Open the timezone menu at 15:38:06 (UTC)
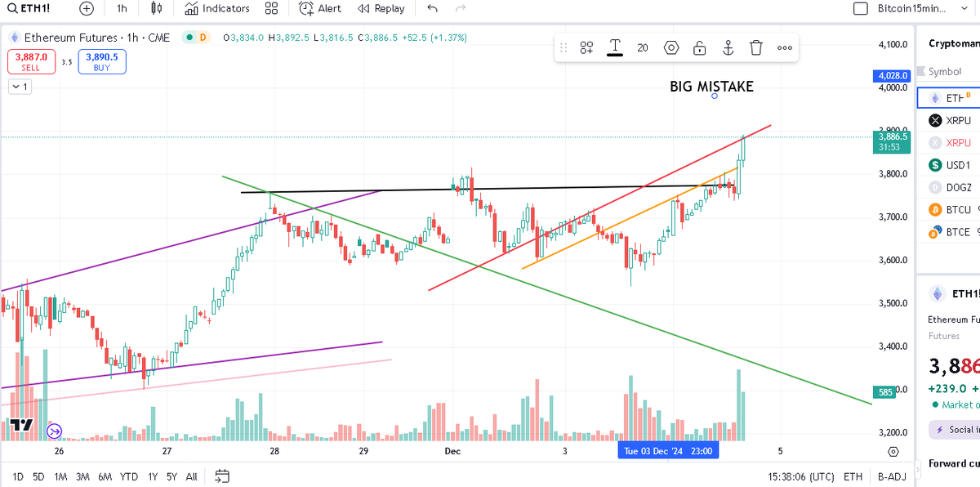980x487 pixels. [801, 476]
